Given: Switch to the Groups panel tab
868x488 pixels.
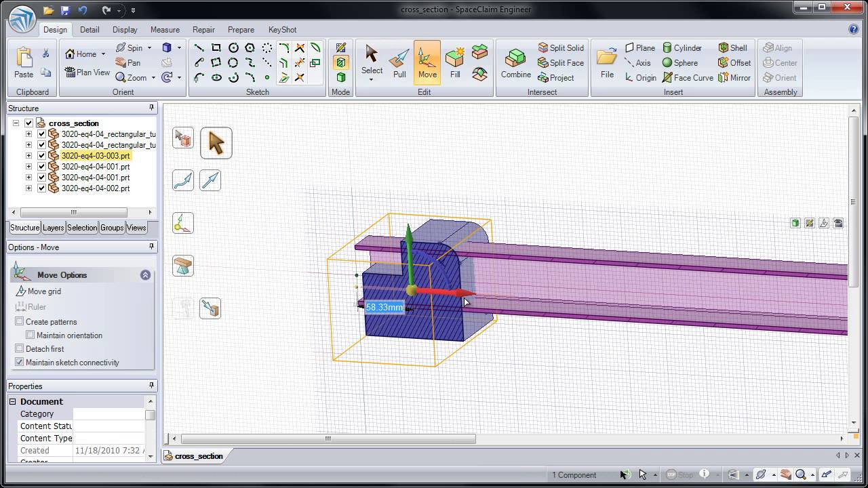Looking at the screenshot, I should click(112, 228).
